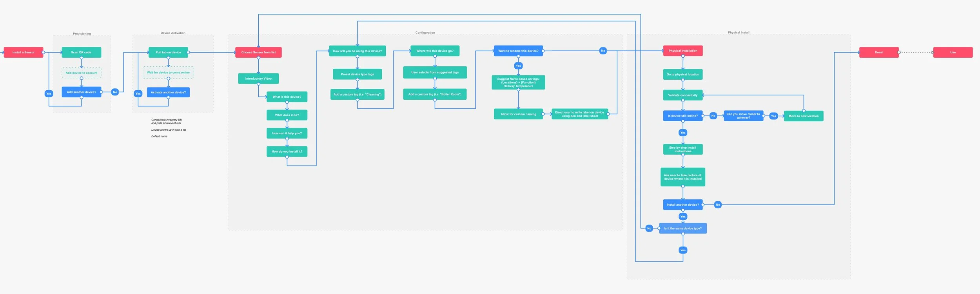Select Ask user to take picture box

tap(683, 177)
